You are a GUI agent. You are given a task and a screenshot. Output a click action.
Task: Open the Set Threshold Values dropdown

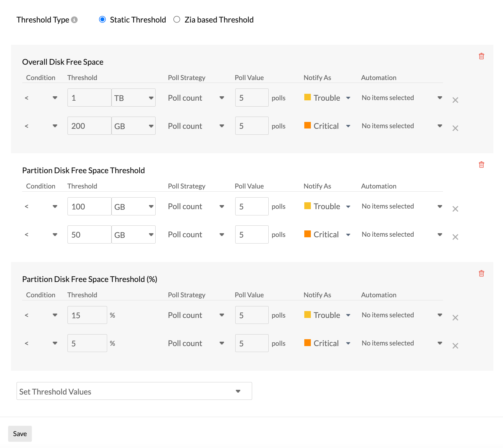(134, 391)
